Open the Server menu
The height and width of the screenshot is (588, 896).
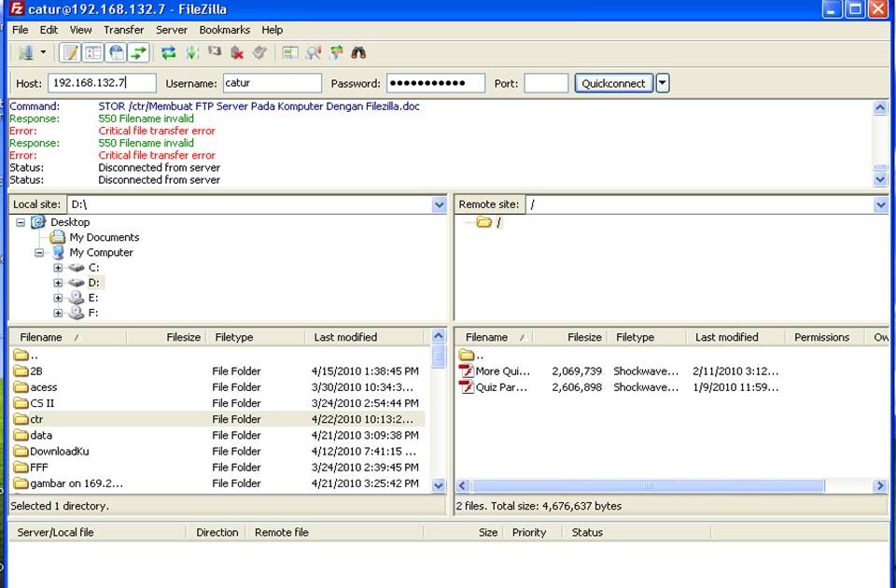pyautogui.click(x=172, y=30)
